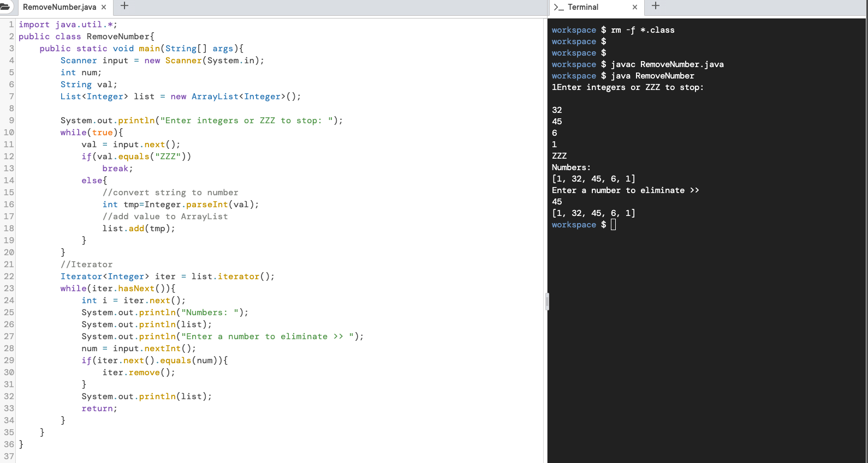Viewport: 868px width, 463px height.
Task: Click '//convert string to number' comment
Action: 170,193
